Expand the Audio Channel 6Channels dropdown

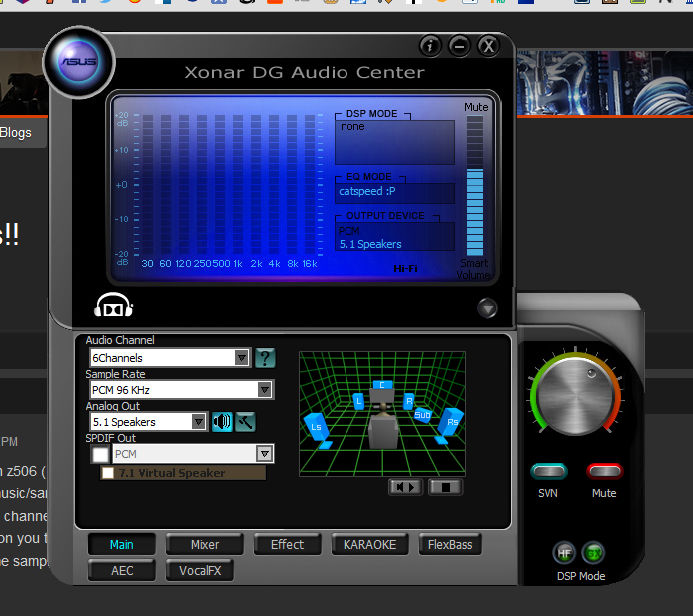tap(242, 358)
